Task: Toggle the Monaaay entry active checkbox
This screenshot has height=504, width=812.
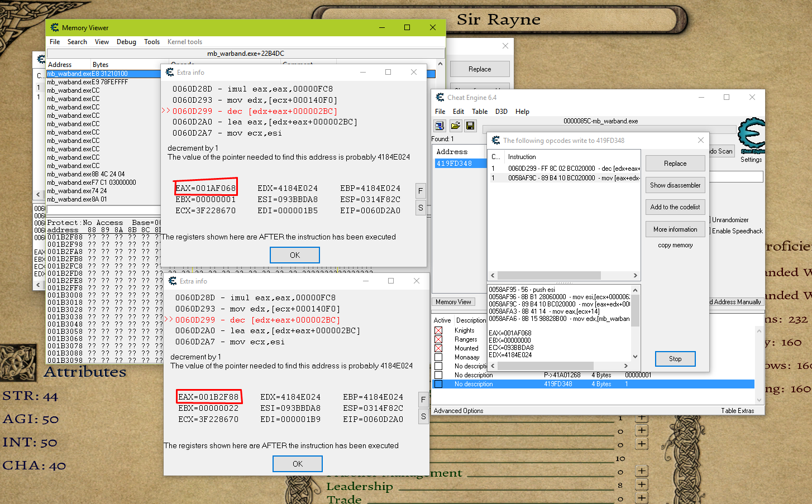Action: coord(438,357)
